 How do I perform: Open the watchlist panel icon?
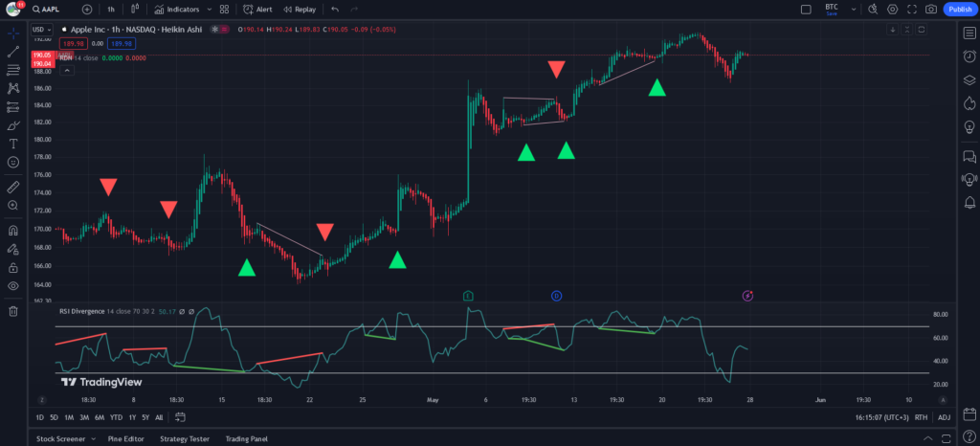969,33
